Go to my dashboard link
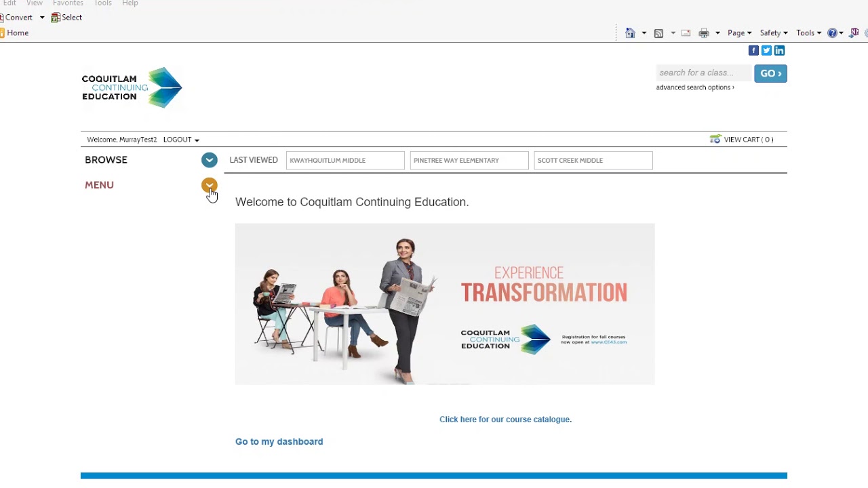The width and height of the screenshot is (868, 488). click(279, 442)
